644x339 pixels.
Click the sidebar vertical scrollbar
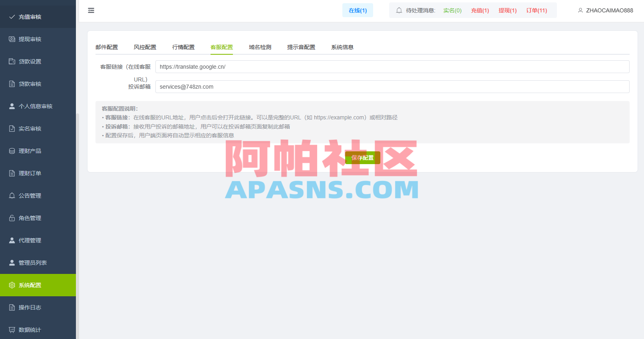[x=78, y=226]
